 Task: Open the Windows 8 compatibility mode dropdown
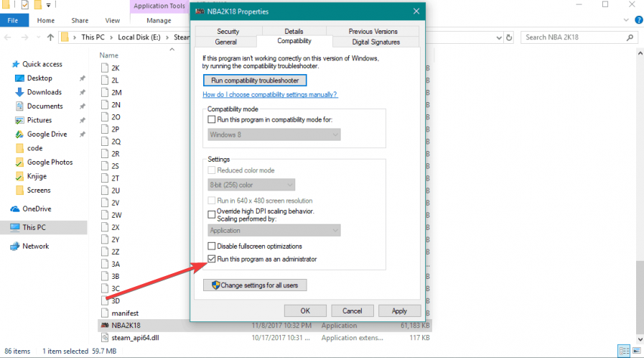click(x=274, y=135)
